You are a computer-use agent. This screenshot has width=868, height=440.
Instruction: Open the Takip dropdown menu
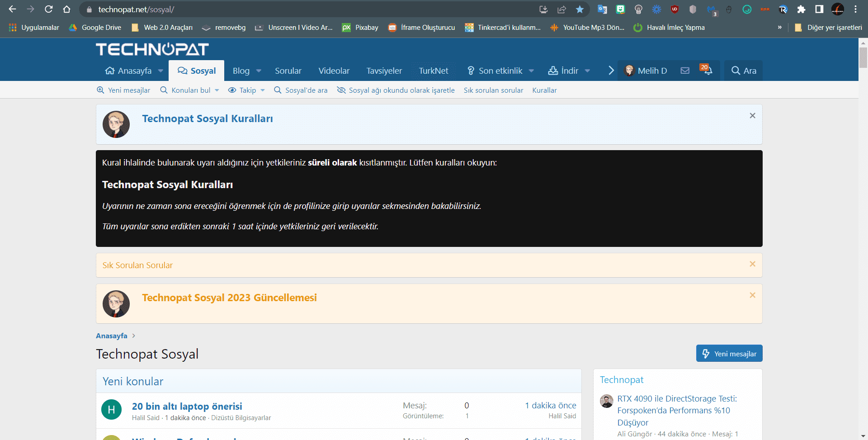point(263,90)
